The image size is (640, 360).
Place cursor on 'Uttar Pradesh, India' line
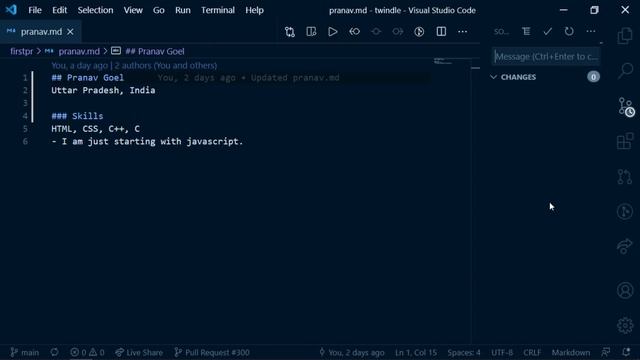103,90
